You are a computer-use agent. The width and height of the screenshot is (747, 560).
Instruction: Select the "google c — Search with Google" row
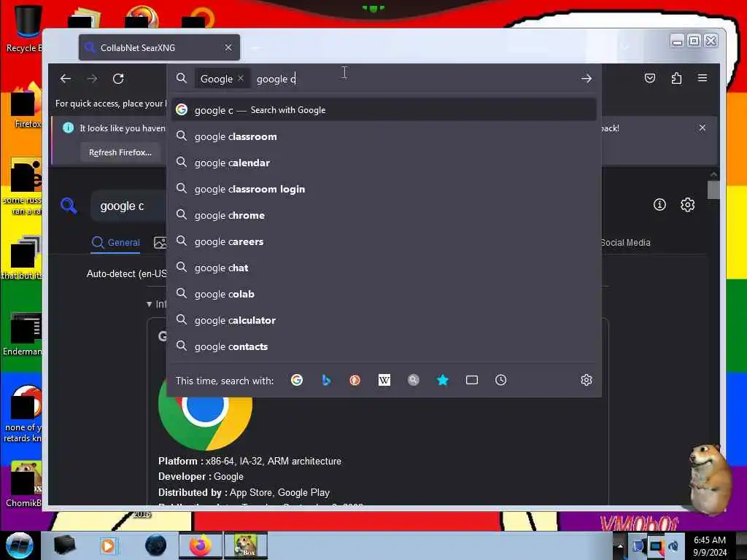pyautogui.click(x=384, y=110)
